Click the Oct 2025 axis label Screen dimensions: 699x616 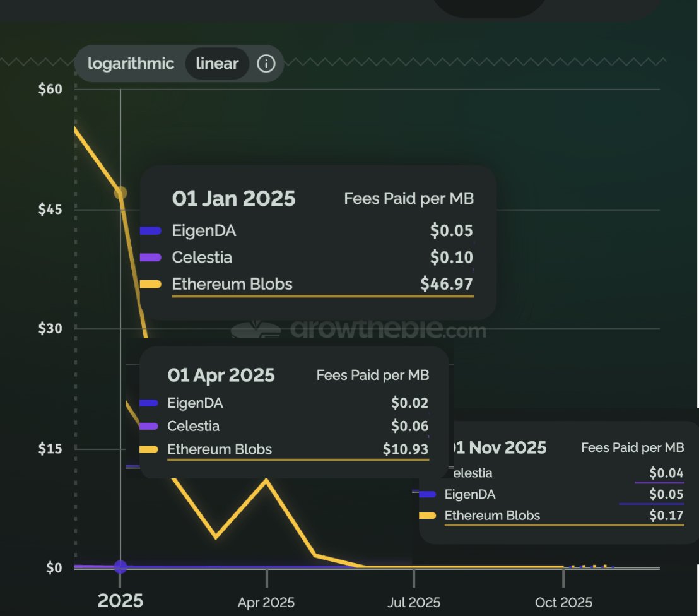point(563,603)
